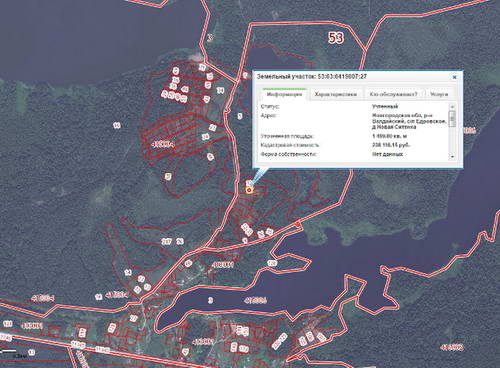Select the highlighted orange parcel marker
Screen dimensions: 500x368
click(249, 190)
